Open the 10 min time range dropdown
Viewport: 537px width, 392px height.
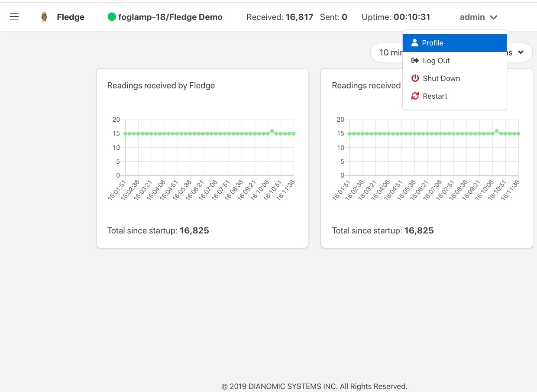pos(385,52)
